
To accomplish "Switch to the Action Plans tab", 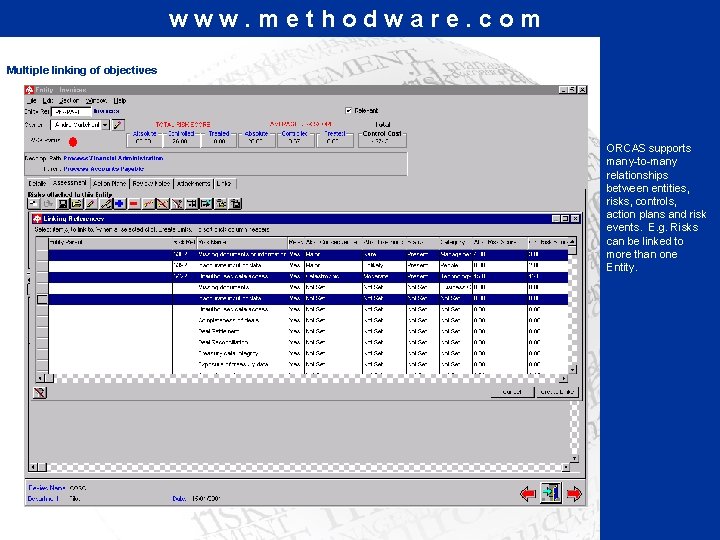I will coord(110,184).
